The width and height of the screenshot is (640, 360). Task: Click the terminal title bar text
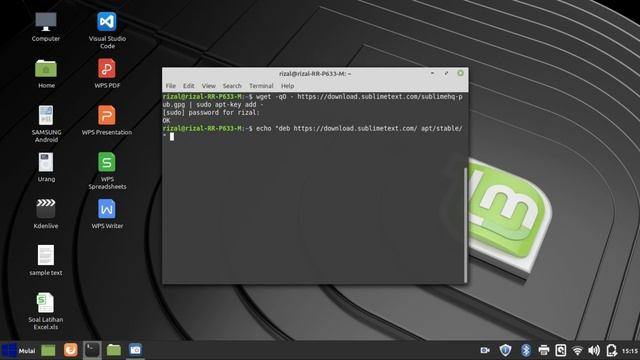pos(315,73)
